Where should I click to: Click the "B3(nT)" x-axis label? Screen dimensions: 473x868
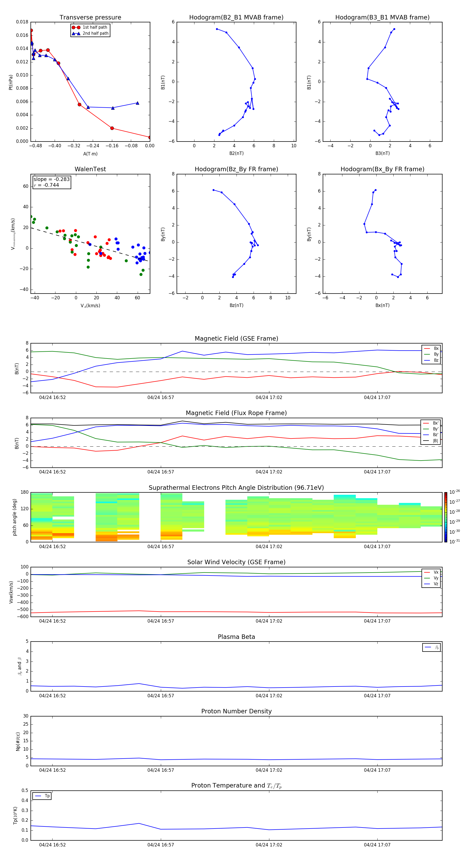click(x=382, y=153)
